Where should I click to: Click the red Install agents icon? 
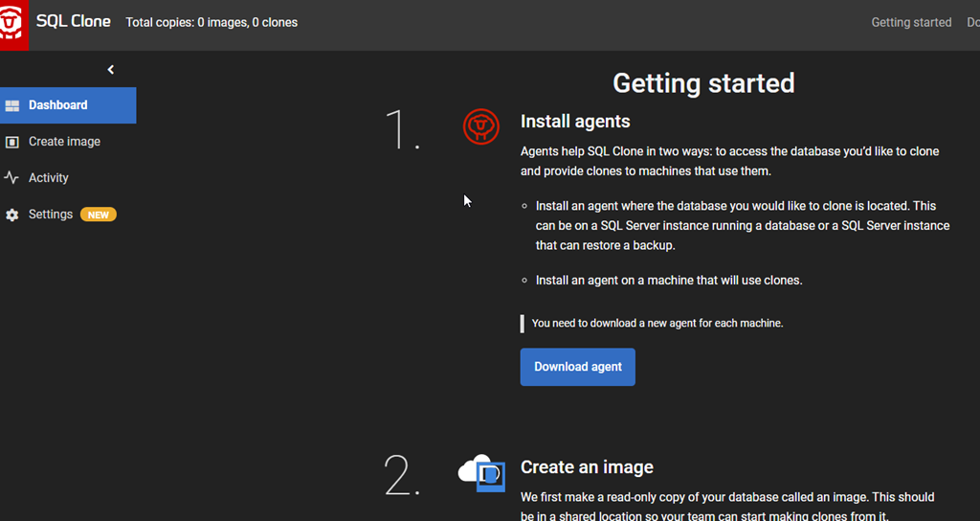[x=480, y=126]
